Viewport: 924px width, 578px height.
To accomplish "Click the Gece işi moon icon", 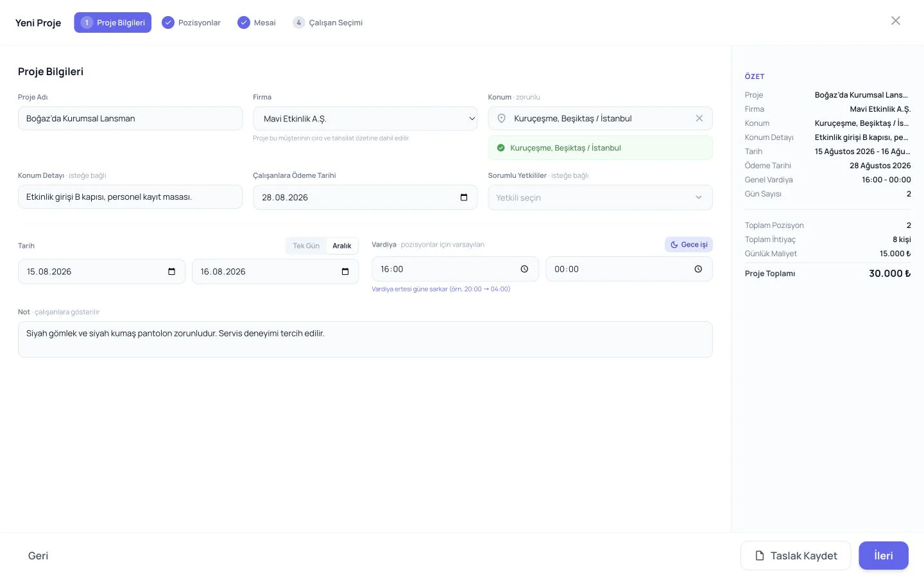I will [x=674, y=245].
